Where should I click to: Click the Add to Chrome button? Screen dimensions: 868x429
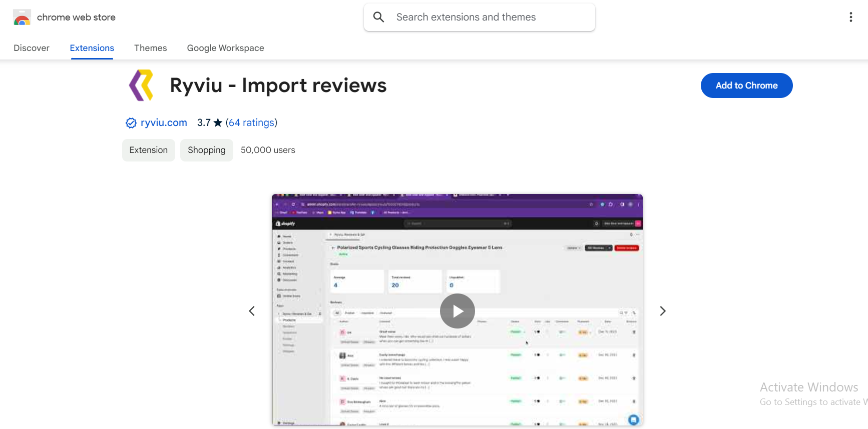click(746, 85)
